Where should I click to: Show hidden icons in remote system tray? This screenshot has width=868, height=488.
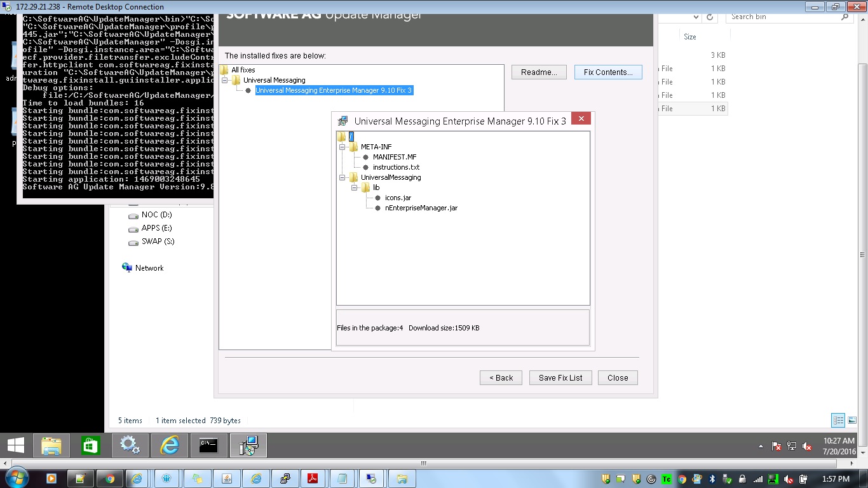(x=761, y=447)
